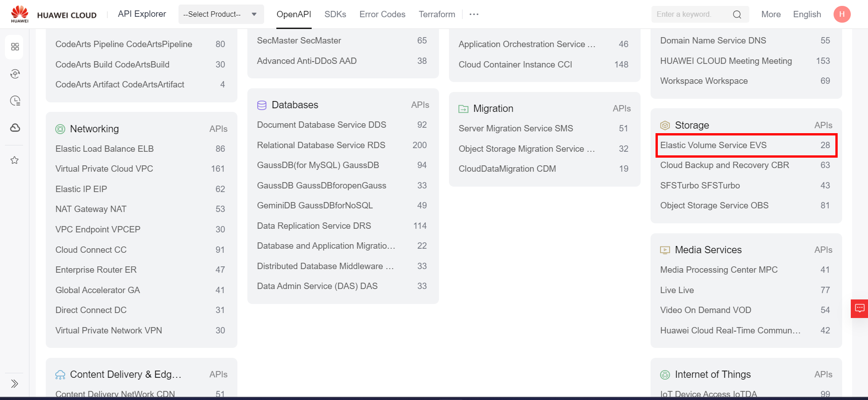Open Relational Database Service RDS
This screenshot has height=400, width=868.
321,145
